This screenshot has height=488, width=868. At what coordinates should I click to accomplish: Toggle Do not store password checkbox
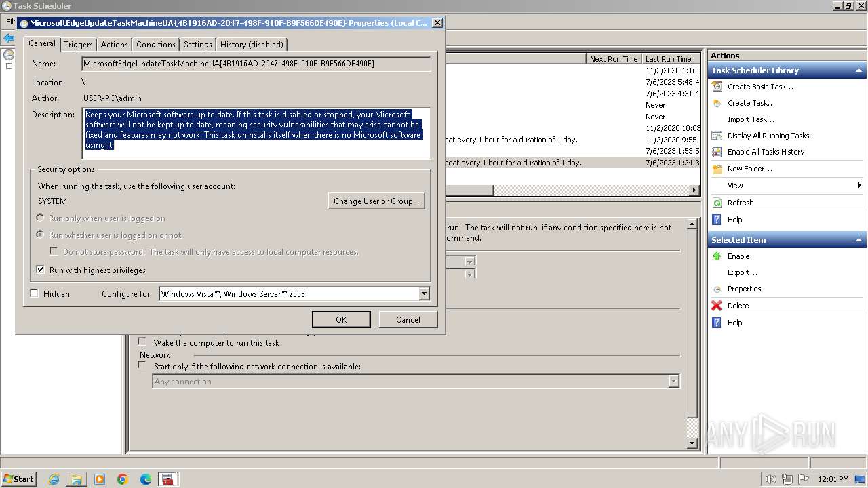[54, 251]
